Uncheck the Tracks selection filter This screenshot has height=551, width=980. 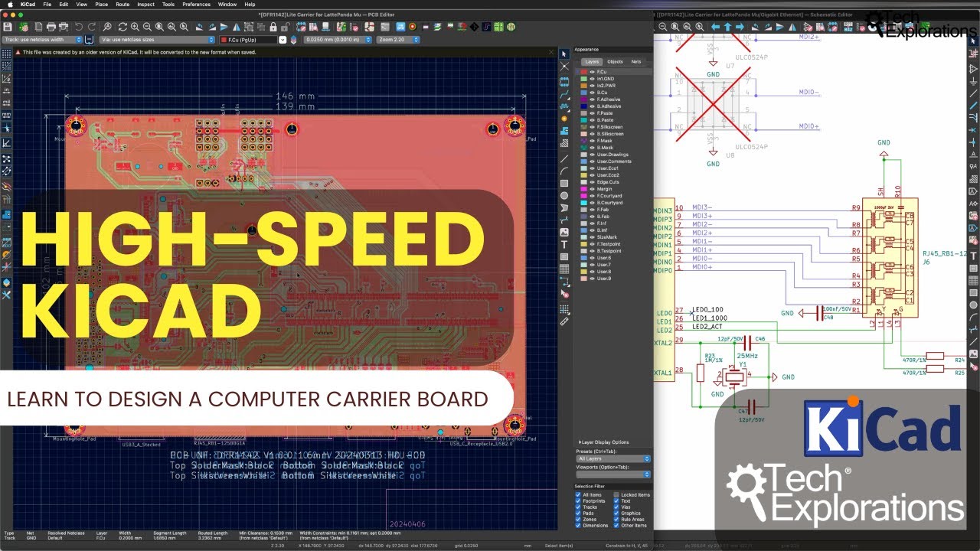(578, 507)
